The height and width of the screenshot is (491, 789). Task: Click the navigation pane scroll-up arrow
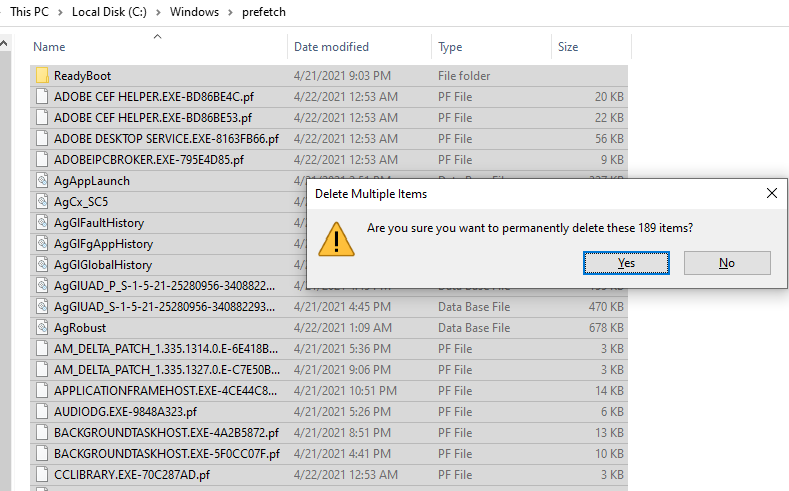(4, 44)
